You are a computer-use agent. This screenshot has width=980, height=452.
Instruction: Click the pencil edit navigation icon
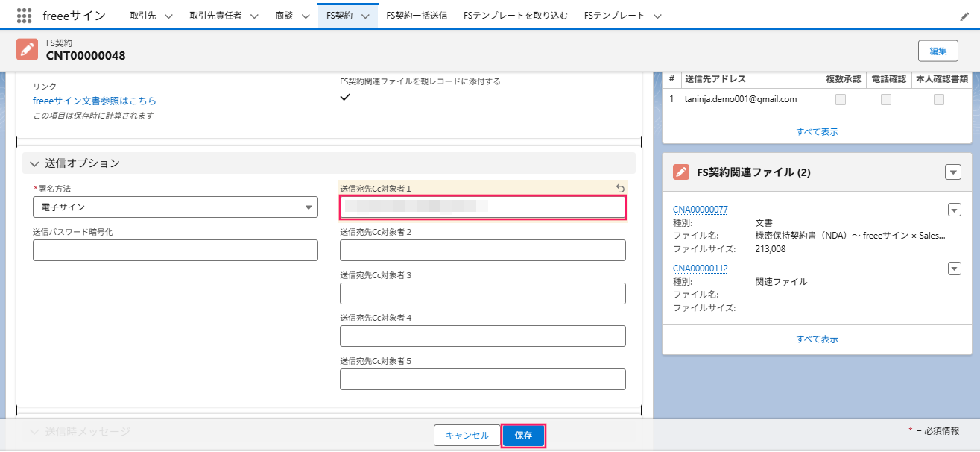(x=964, y=16)
